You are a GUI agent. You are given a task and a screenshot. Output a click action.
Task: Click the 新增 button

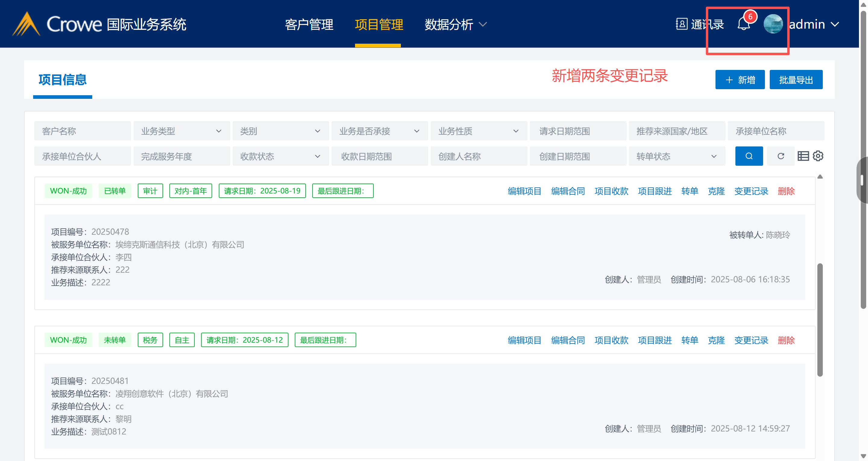click(740, 80)
